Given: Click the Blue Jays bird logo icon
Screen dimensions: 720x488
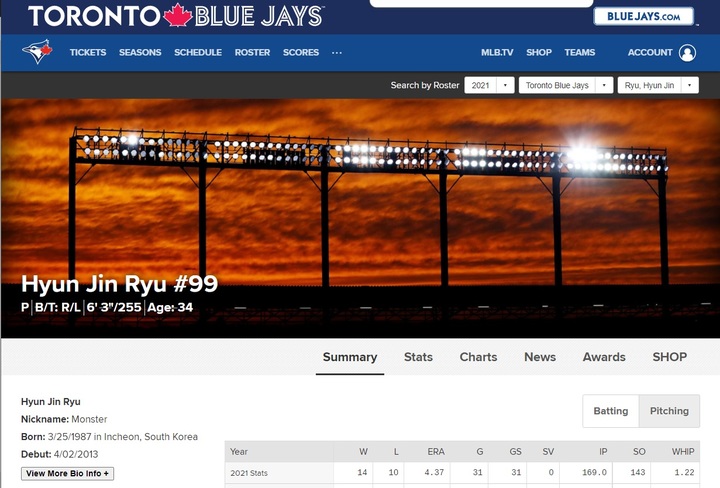Looking at the screenshot, I should pos(37,51).
